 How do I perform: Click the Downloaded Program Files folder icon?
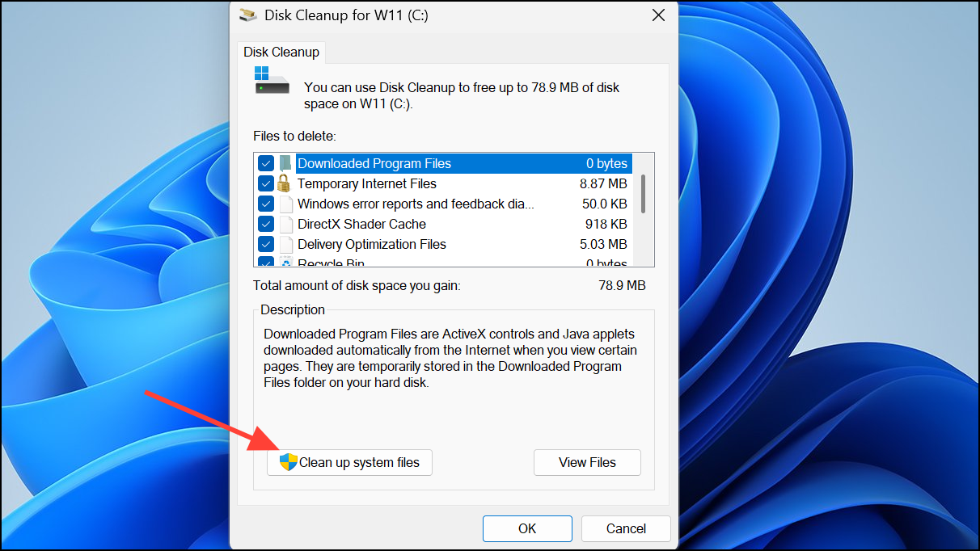coord(285,163)
